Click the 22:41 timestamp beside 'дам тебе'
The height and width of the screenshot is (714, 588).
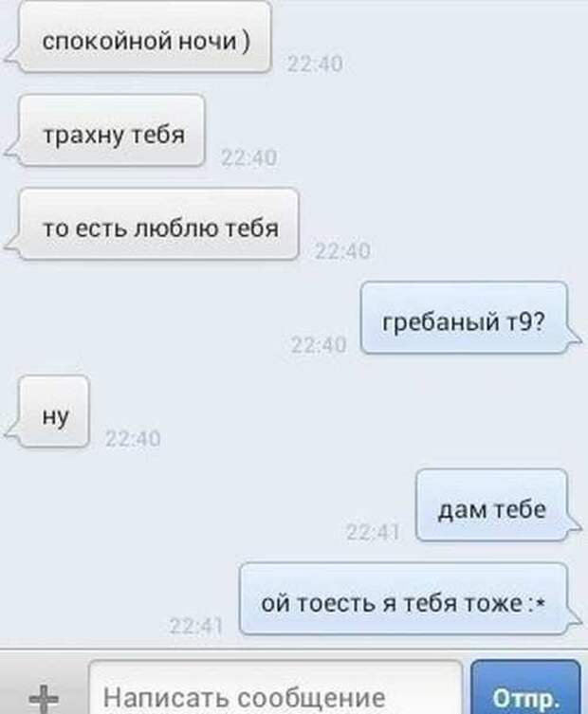(x=373, y=532)
